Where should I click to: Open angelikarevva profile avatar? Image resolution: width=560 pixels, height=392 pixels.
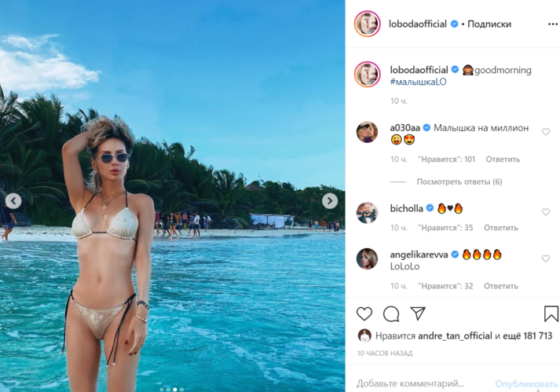pos(367,258)
